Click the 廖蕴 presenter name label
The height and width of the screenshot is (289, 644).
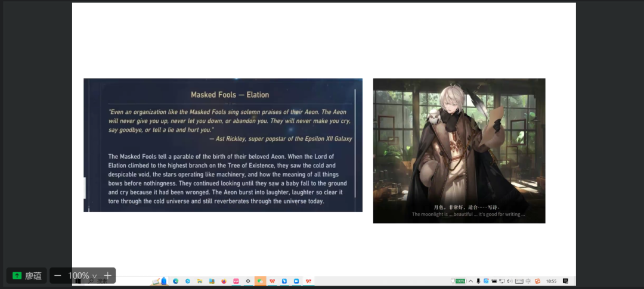(33, 275)
